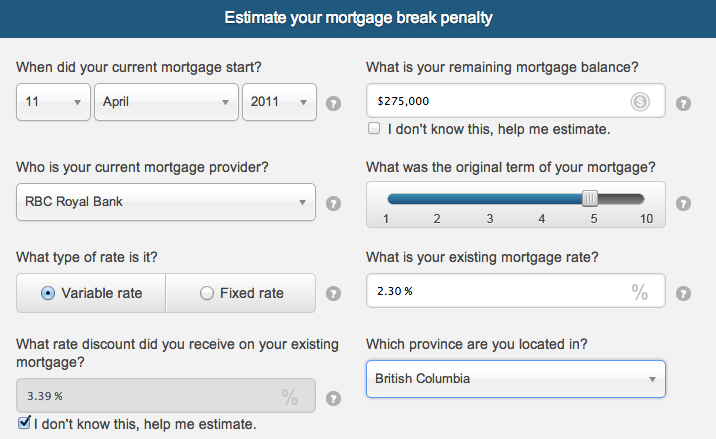Click help icon beside original term slider
Screen dimensions: 716x439
point(683,203)
